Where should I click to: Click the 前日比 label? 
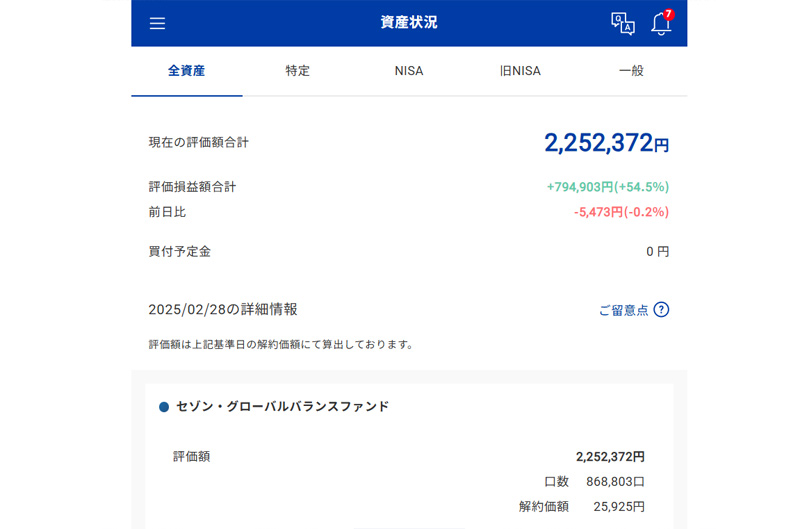click(167, 212)
